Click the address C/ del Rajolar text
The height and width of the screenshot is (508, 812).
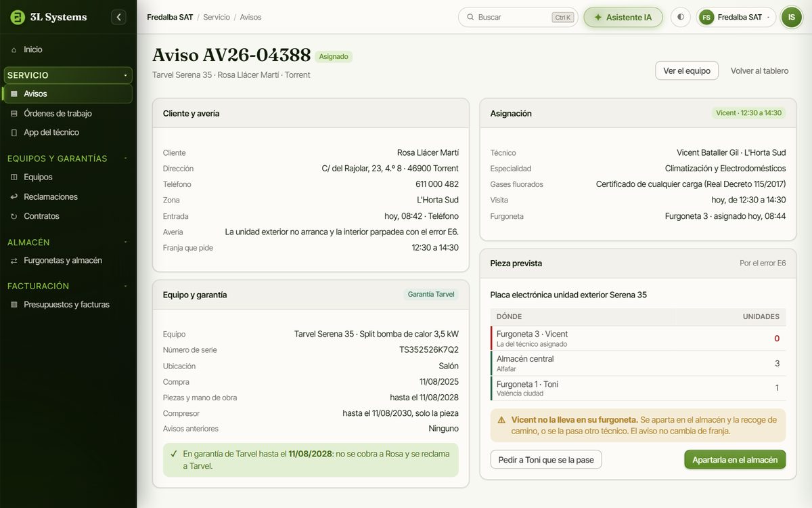390,169
